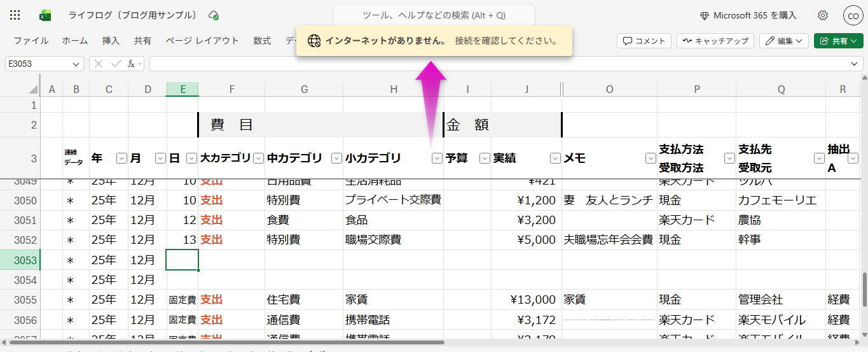
Task: Open the ファイル menu
Action: (x=31, y=41)
